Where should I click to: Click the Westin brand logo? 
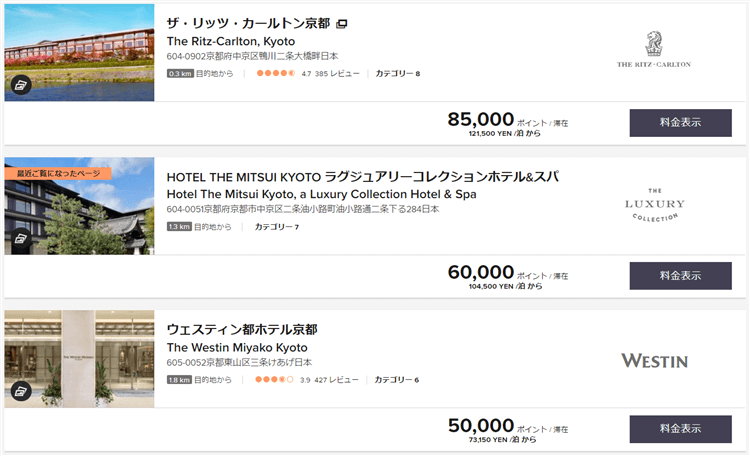click(654, 360)
